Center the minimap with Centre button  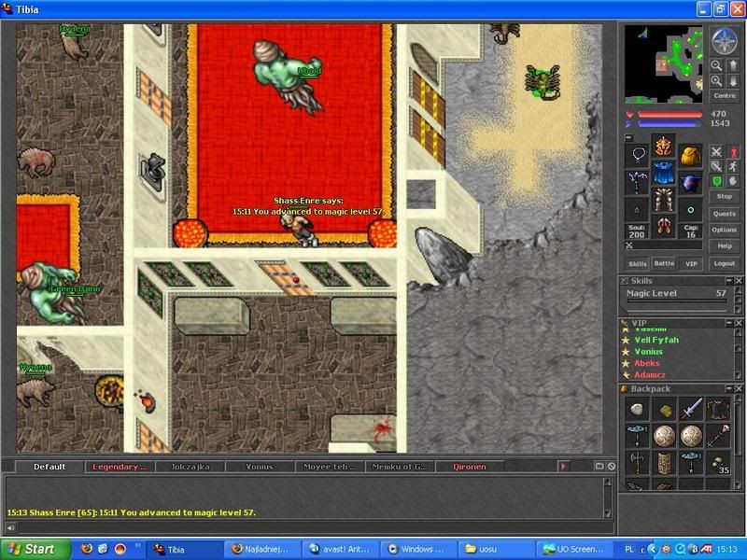(725, 96)
